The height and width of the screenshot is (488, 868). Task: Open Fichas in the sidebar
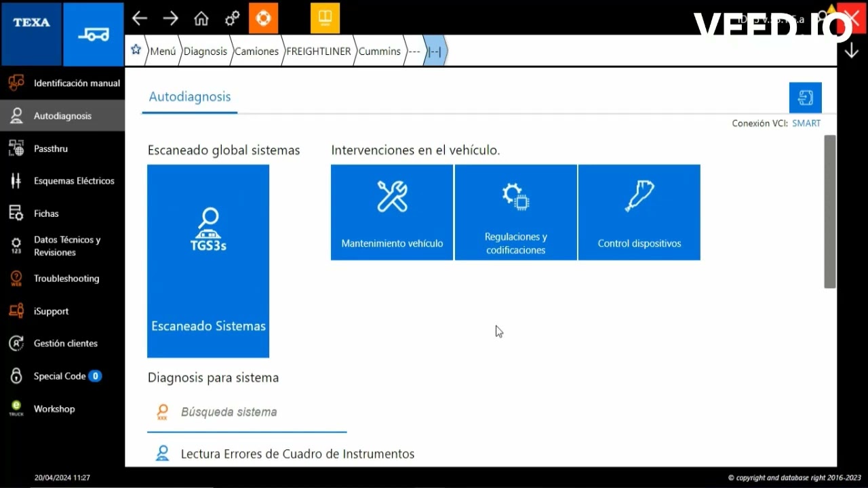click(x=62, y=213)
